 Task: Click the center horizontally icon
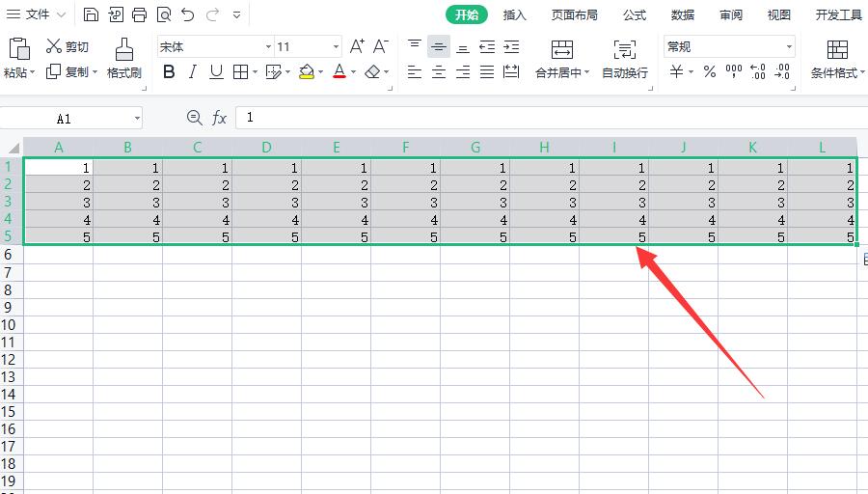439,71
